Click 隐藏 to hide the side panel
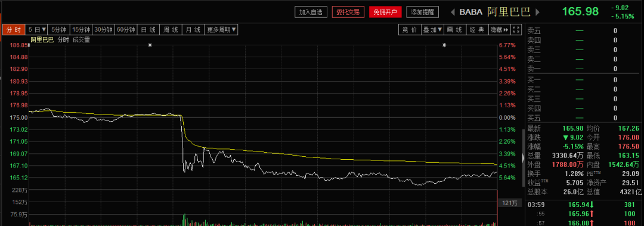The width and height of the screenshot is (644, 226). 499,30
